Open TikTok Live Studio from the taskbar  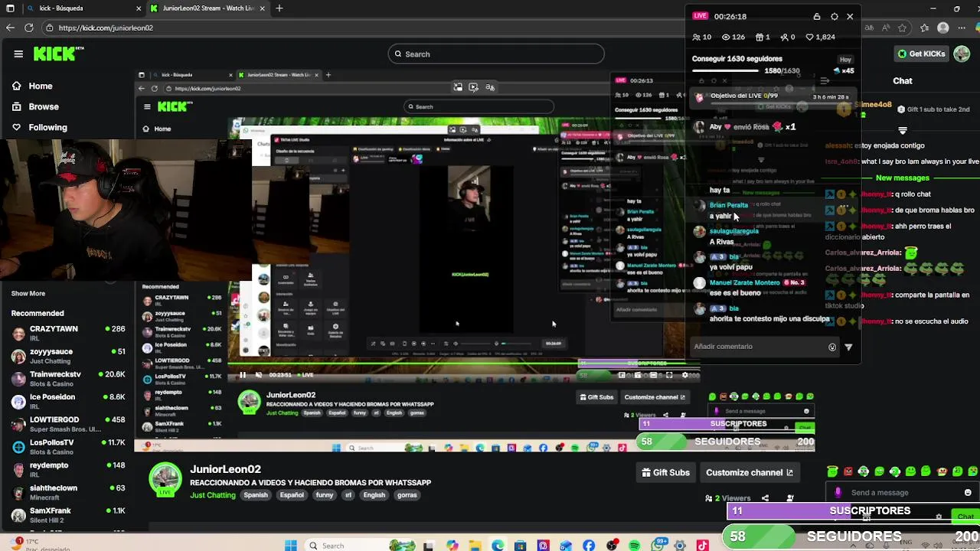coord(703,546)
